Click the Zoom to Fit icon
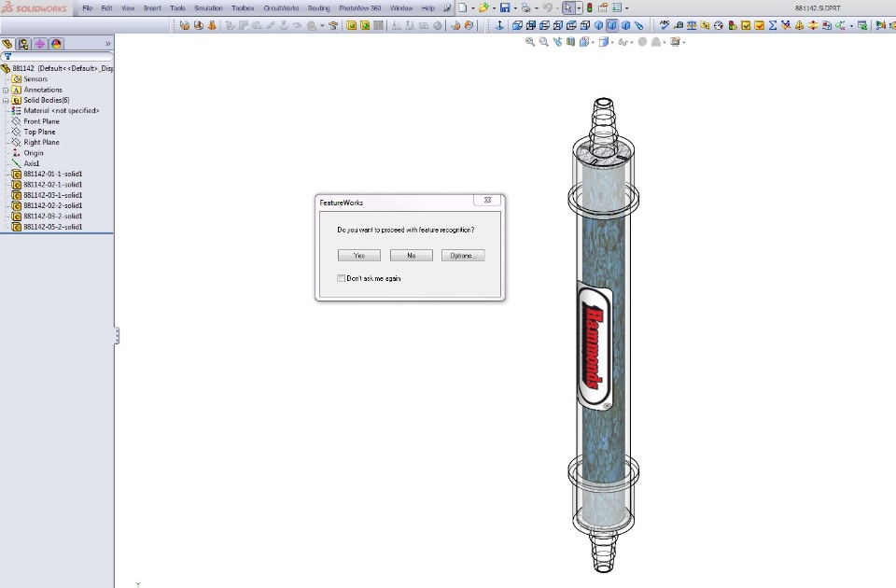Image resolution: width=896 pixels, height=588 pixels. (530, 42)
